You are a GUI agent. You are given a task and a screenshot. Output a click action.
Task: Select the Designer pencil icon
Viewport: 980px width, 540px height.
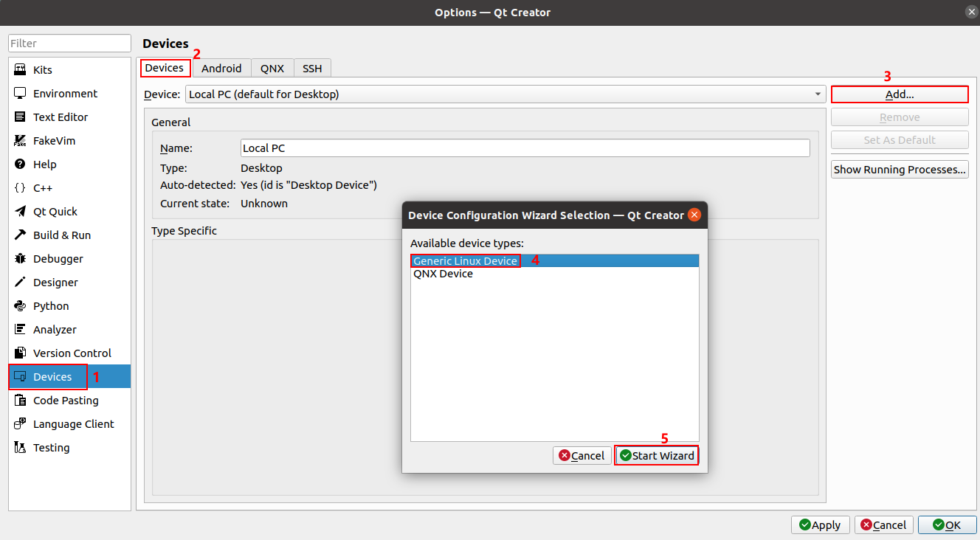point(20,283)
